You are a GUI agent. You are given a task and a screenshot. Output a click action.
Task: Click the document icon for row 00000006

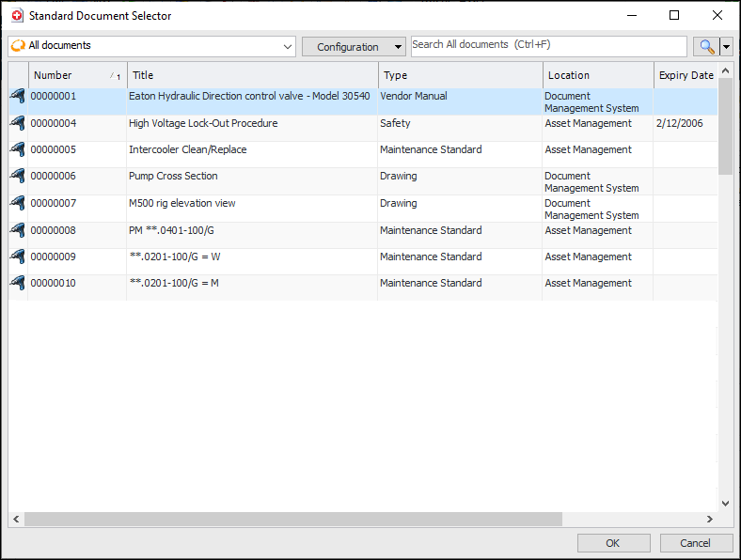pyautogui.click(x=18, y=176)
